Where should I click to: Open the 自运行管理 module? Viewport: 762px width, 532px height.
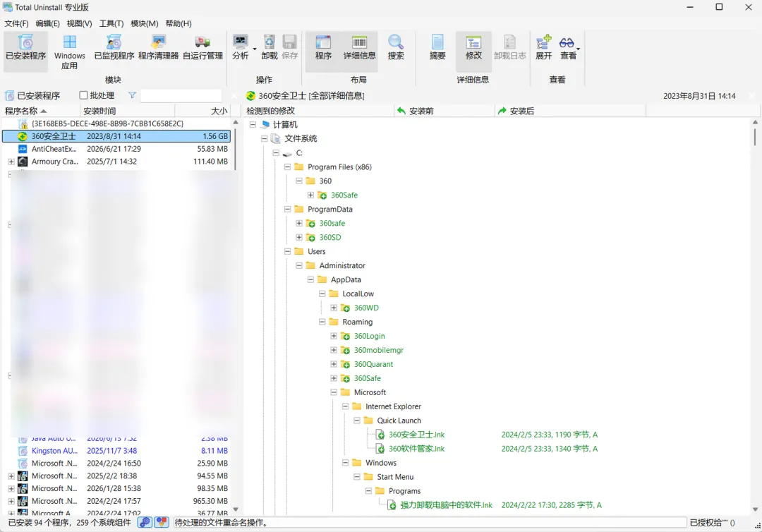tap(202, 49)
